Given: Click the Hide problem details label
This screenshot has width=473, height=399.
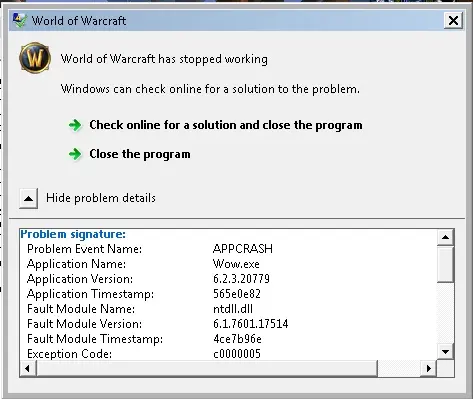Looking at the screenshot, I should 101,198.
